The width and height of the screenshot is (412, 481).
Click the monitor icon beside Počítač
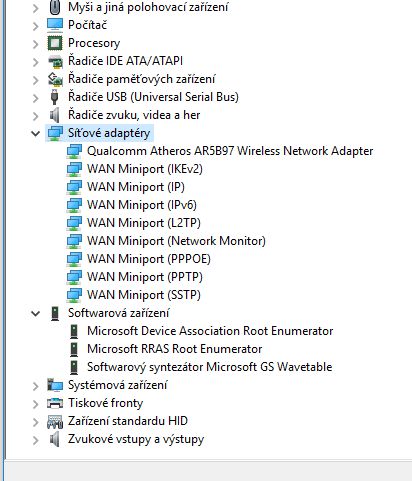(55, 25)
